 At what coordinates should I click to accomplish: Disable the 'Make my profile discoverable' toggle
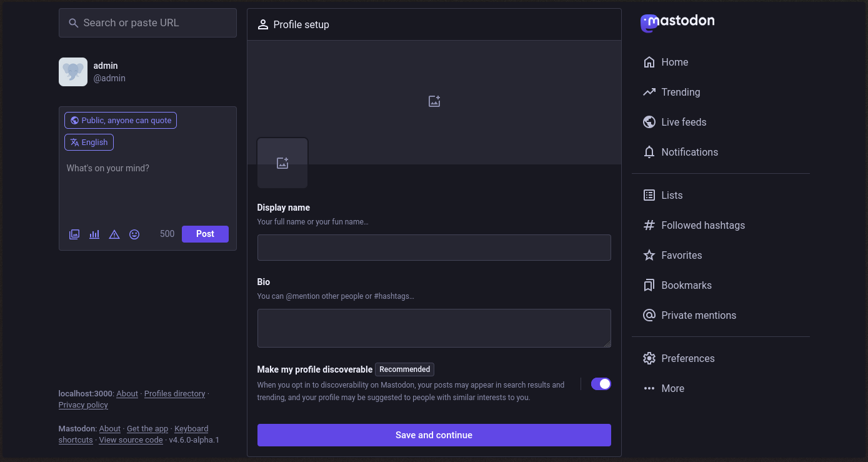click(x=601, y=383)
